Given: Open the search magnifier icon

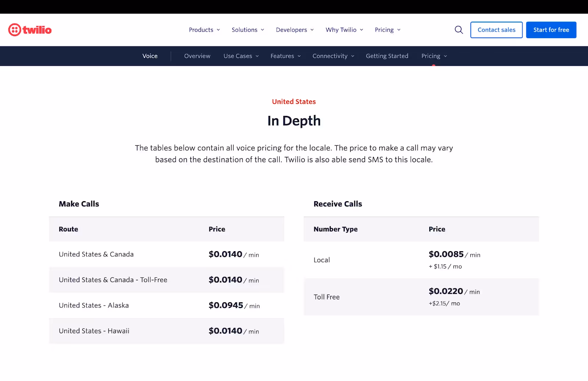Looking at the screenshot, I should click(x=459, y=30).
